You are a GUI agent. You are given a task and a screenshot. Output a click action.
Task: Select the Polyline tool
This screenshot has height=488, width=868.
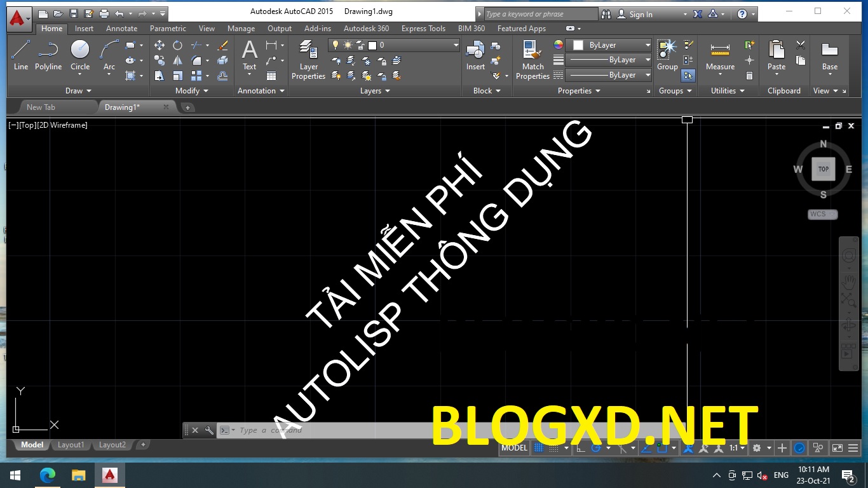(48, 51)
